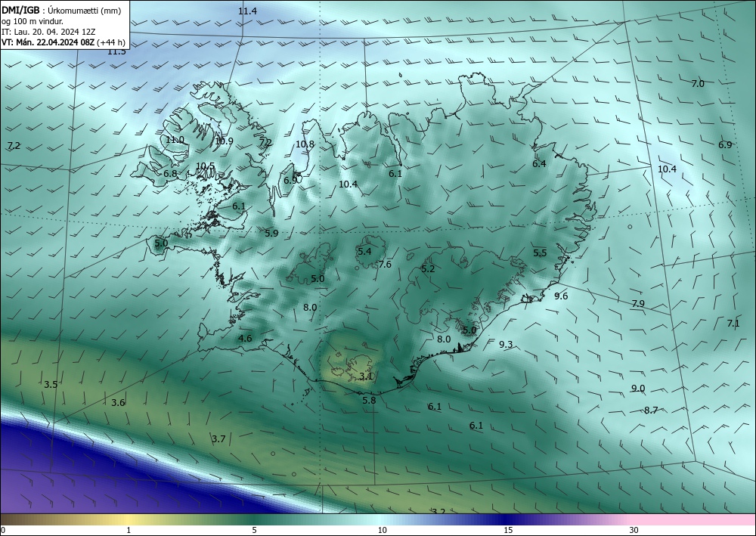Select the 3.7 value label

[218, 439]
